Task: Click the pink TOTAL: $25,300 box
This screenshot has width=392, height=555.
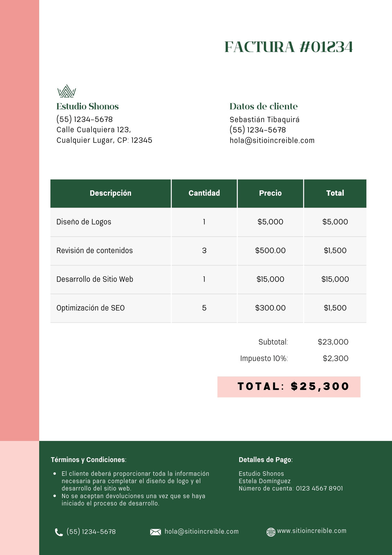Action: pos(289,387)
